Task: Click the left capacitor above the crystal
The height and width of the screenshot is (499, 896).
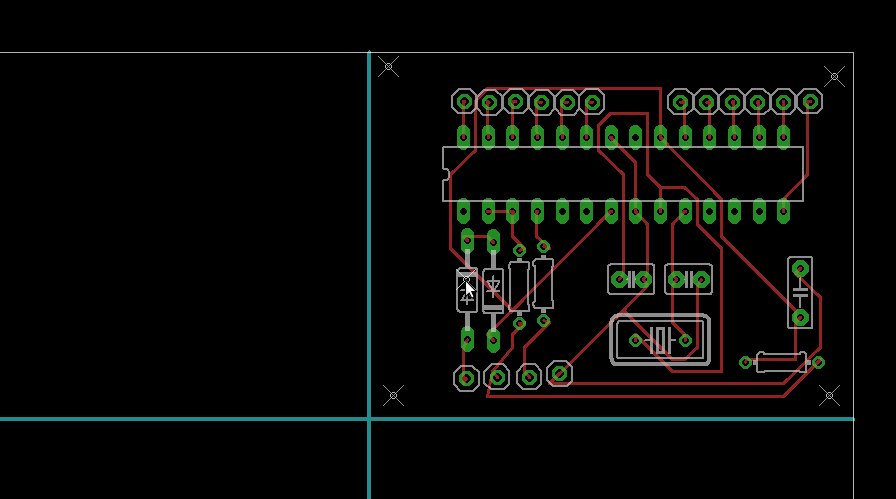Action: tap(630, 278)
